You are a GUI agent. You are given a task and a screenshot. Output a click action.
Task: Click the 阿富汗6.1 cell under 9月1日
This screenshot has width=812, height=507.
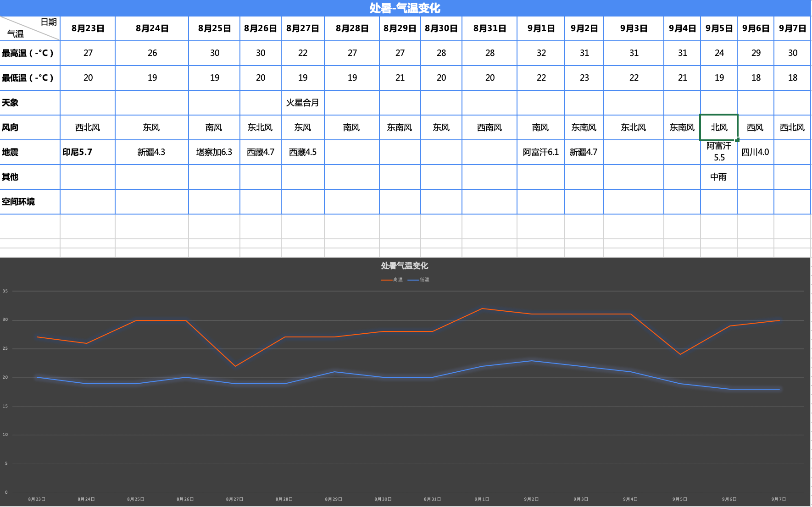[541, 152]
